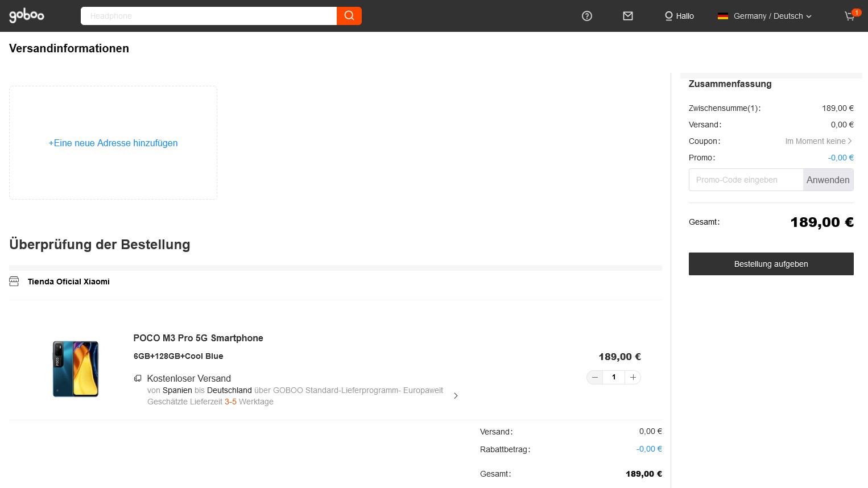This screenshot has height=488, width=868.
Task: Click the Überprüfung der Bestellung heading
Action: point(100,245)
